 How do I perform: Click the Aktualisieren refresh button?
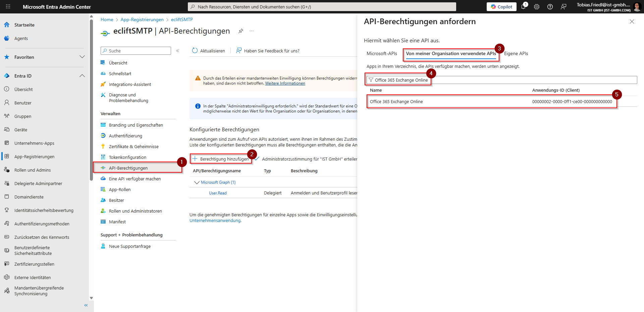click(x=208, y=51)
